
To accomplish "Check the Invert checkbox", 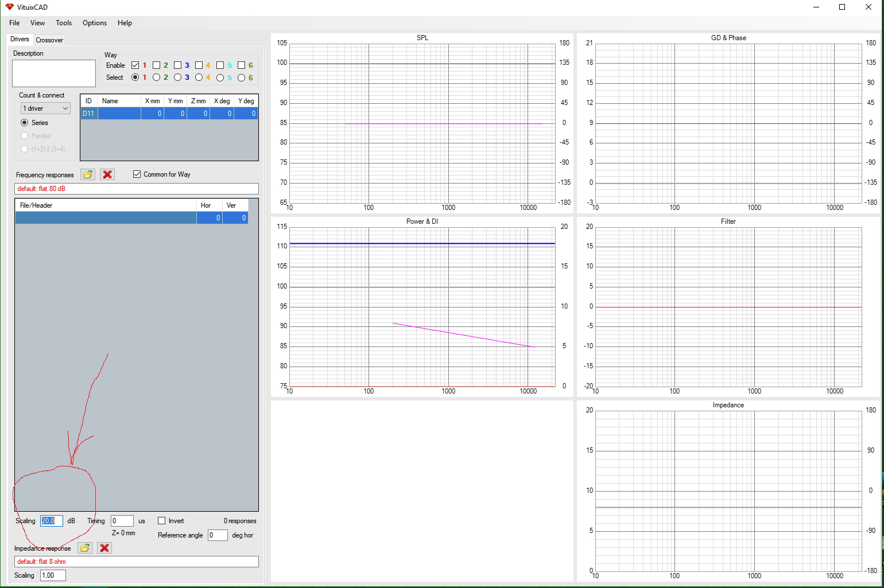I will pos(162,521).
